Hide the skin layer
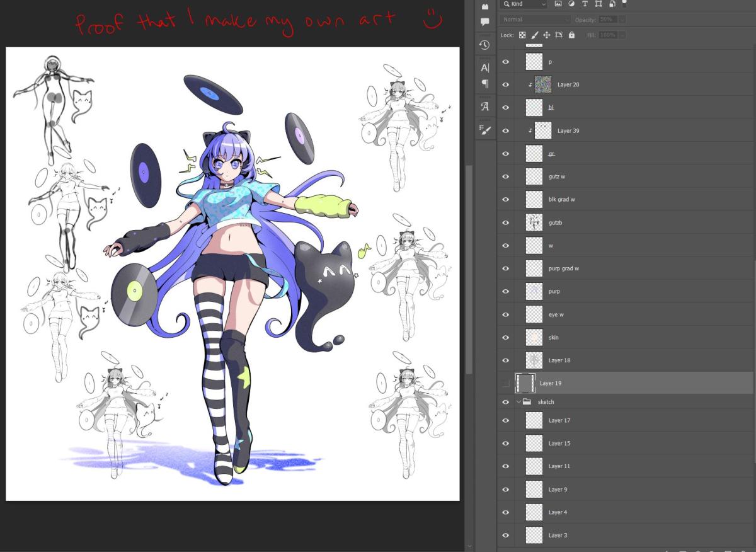This screenshot has height=552, width=756. (x=505, y=337)
